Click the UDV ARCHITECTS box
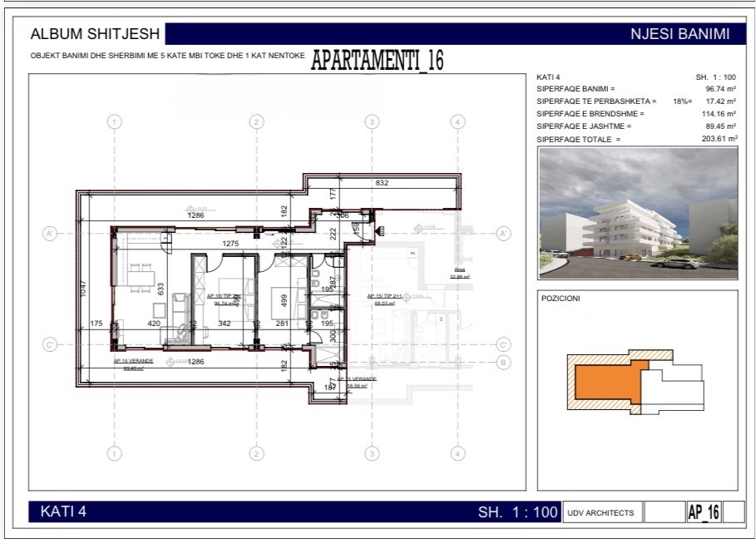Screen dimensions: 756x539 [x=600, y=512]
